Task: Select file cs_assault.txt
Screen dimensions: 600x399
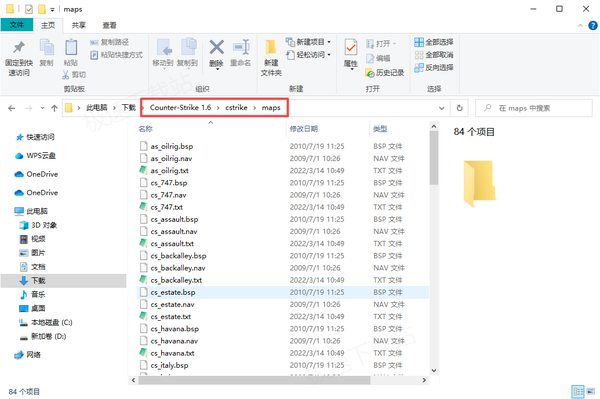Action: (172, 244)
